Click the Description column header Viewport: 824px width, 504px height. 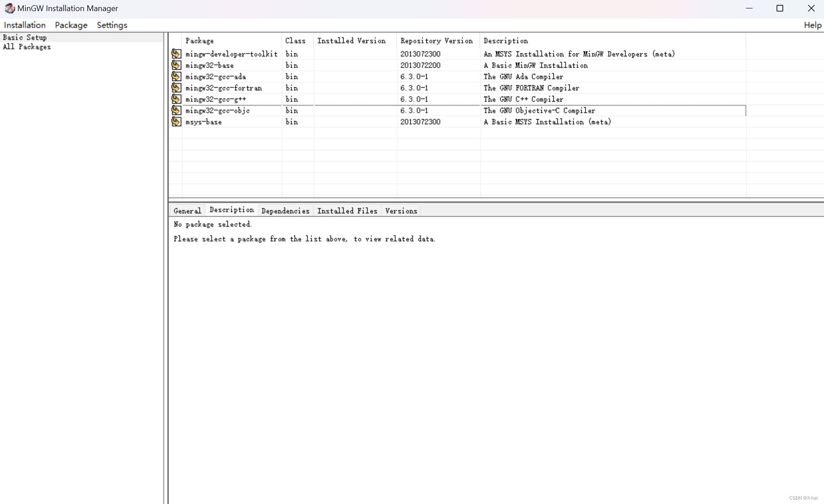[x=613, y=41]
